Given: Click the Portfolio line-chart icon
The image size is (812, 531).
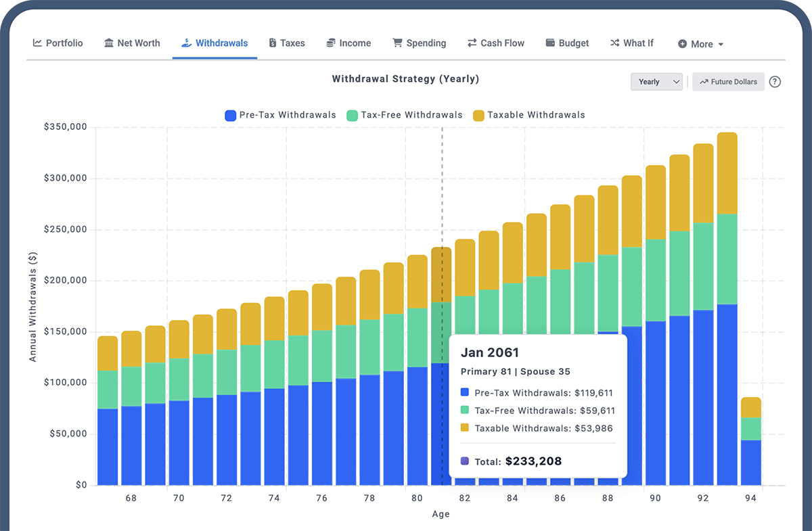Looking at the screenshot, I should click(37, 43).
